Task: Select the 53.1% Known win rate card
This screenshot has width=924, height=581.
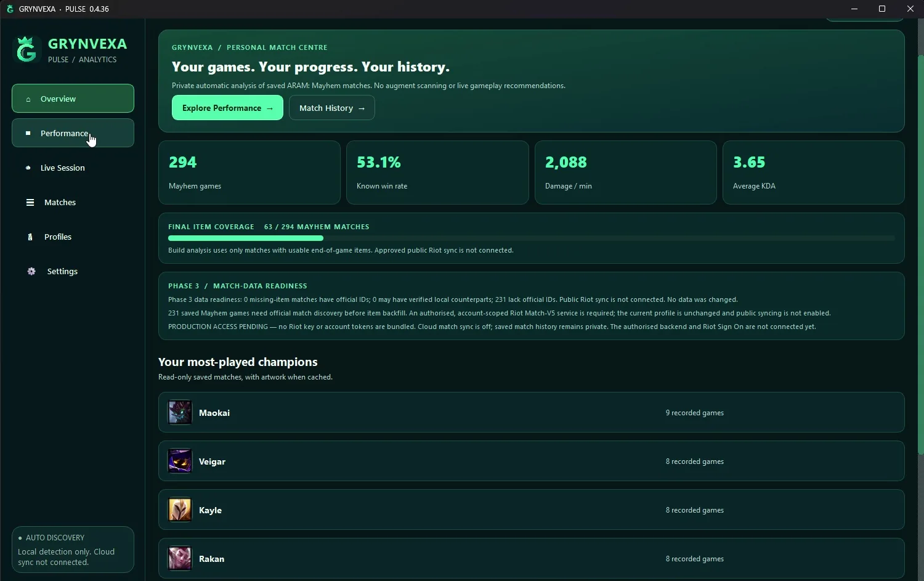Action: click(x=437, y=173)
